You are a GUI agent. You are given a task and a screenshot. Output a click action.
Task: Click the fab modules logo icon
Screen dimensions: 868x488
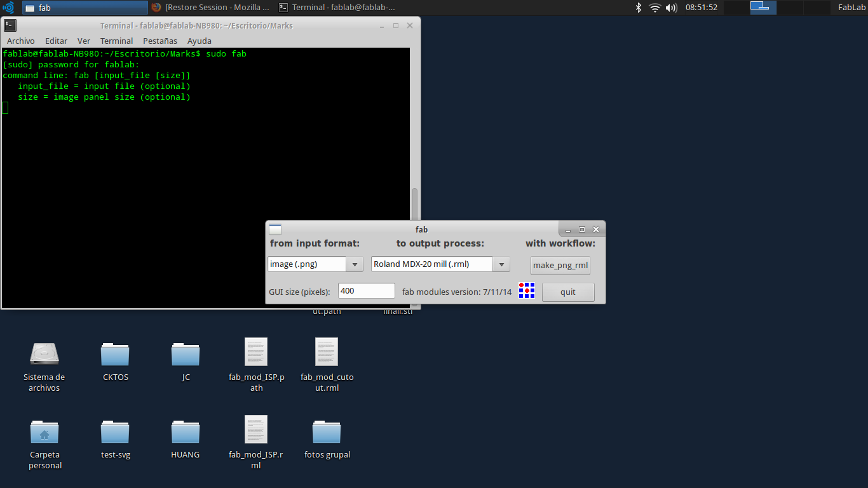(527, 290)
